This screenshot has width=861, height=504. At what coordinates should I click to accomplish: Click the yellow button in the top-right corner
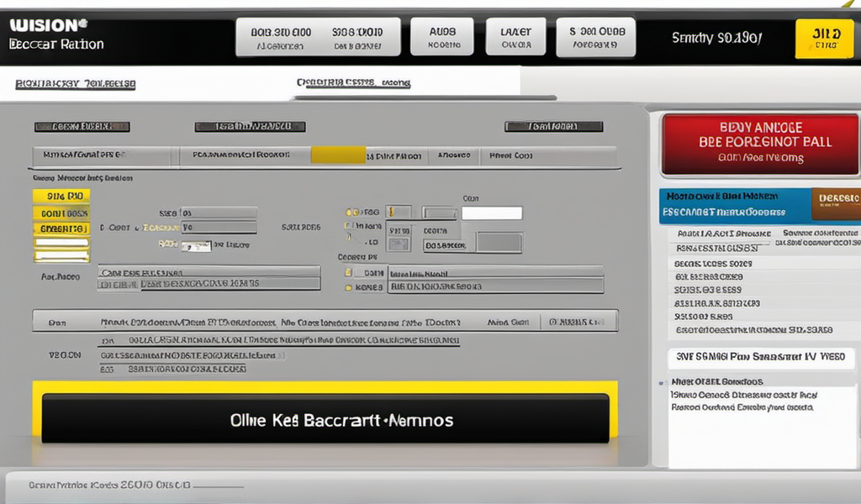[x=818, y=39]
